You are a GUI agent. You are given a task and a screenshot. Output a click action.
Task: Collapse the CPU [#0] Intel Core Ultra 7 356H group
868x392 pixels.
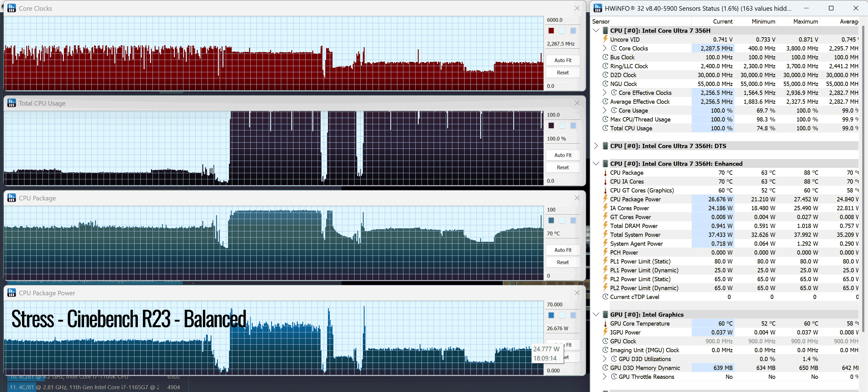click(596, 30)
